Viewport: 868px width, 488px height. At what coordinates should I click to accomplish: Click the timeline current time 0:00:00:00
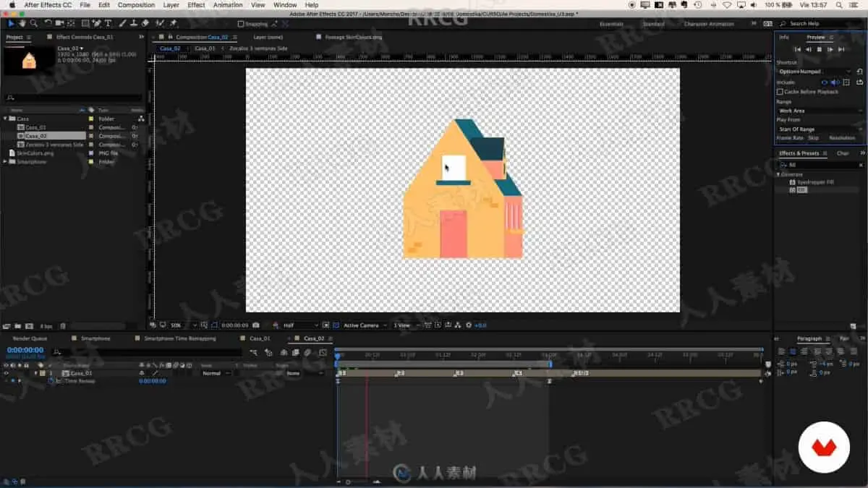click(x=25, y=350)
